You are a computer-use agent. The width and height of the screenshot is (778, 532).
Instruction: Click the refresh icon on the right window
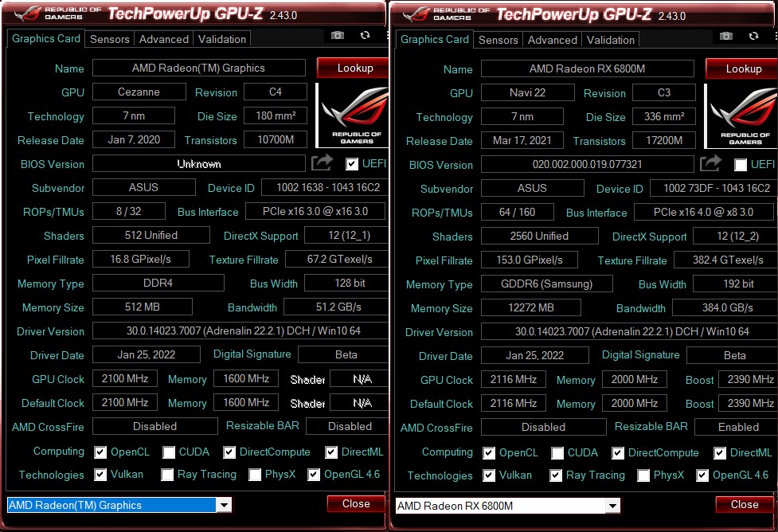point(753,35)
